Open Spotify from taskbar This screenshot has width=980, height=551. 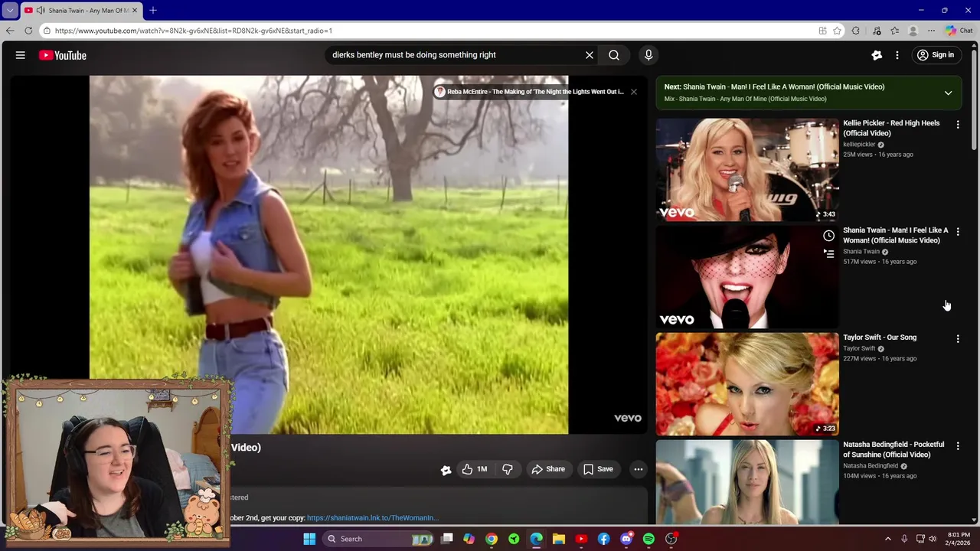pos(648,539)
